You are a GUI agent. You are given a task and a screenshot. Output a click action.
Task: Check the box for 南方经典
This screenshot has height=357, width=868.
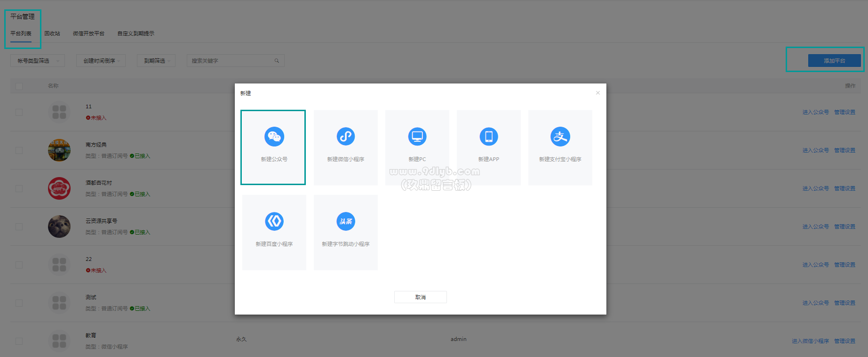tap(19, 150)
